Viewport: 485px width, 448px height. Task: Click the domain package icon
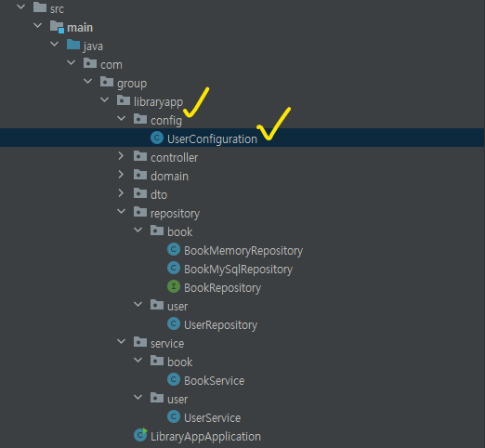(x=140, y=175)
